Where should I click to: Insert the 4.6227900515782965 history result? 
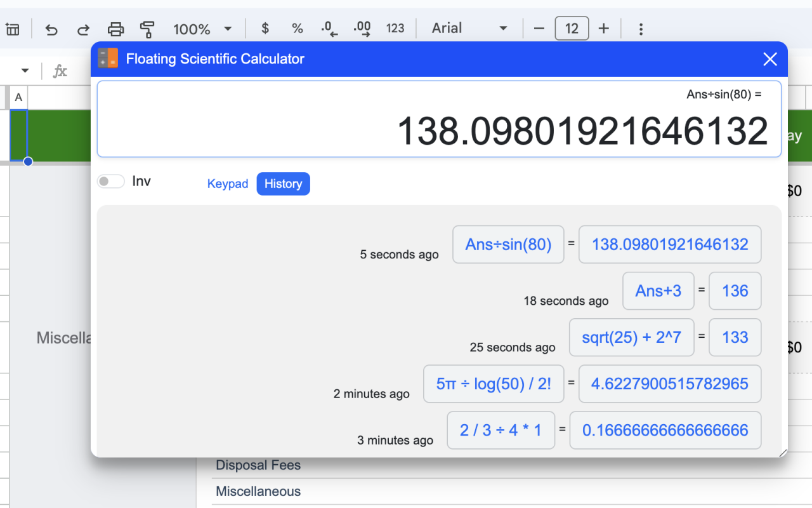(x=670, y=384)
